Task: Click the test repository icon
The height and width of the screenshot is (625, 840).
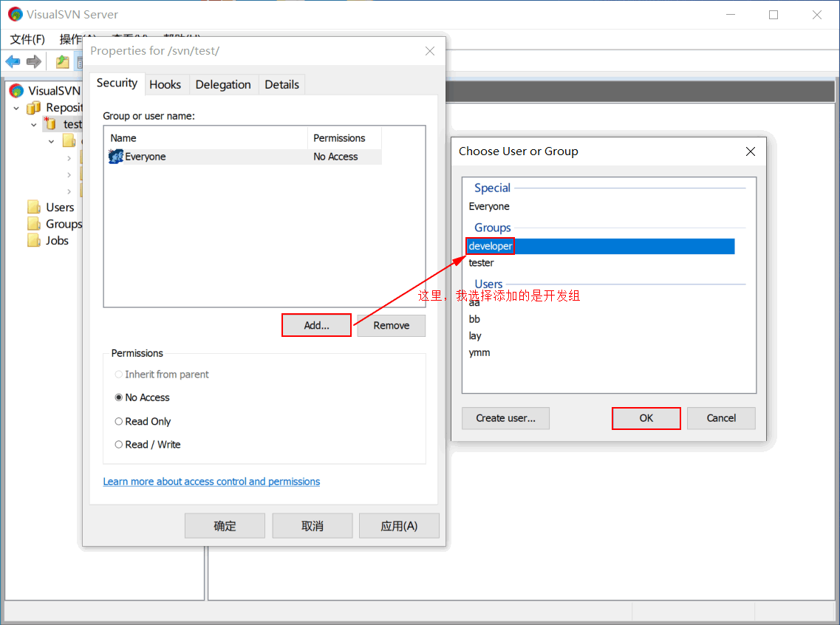Action: pyautogui.click(x=50, y=124)
